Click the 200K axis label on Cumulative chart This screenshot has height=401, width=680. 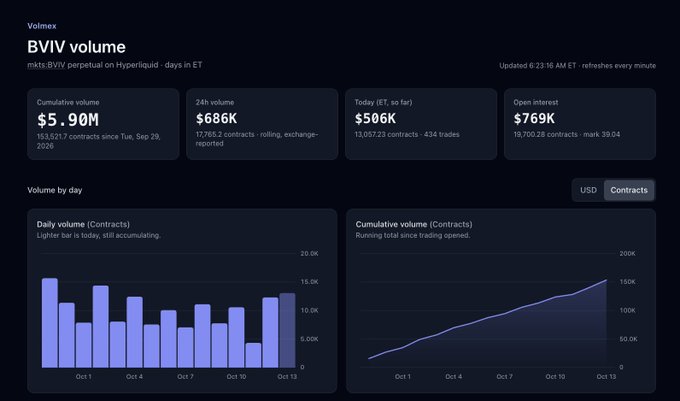tap(627, 254)
